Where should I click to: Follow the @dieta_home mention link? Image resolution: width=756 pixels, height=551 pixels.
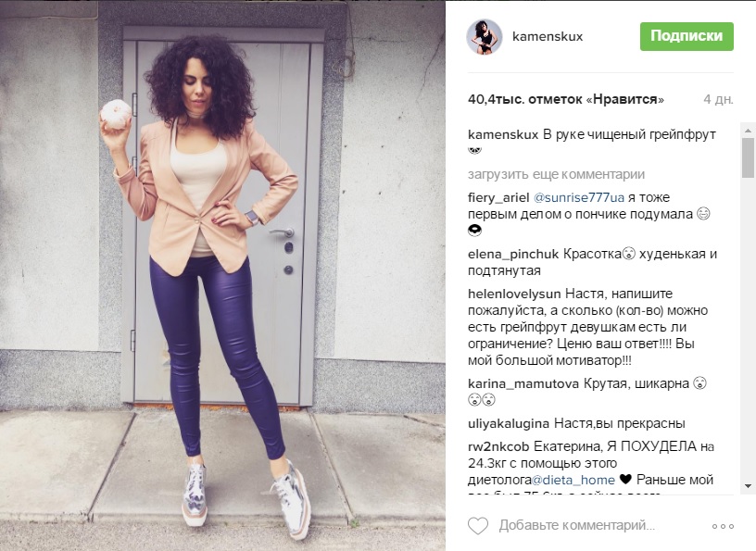(573, 480)
